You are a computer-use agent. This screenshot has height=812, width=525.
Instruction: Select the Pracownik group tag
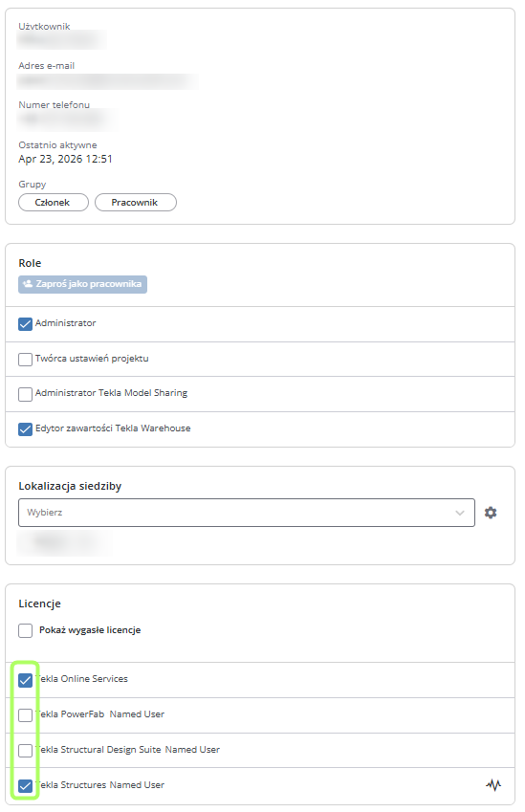point(136,203)
